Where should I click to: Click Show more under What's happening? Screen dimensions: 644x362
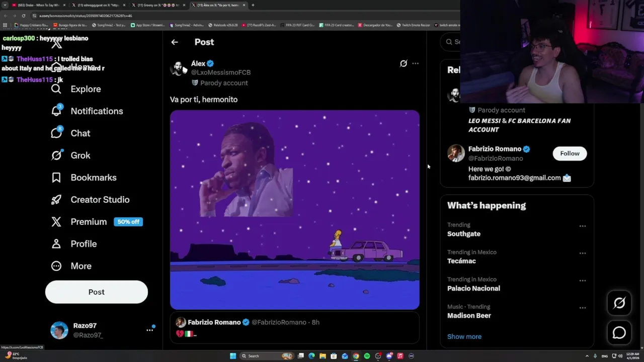(x=464, y=337)
